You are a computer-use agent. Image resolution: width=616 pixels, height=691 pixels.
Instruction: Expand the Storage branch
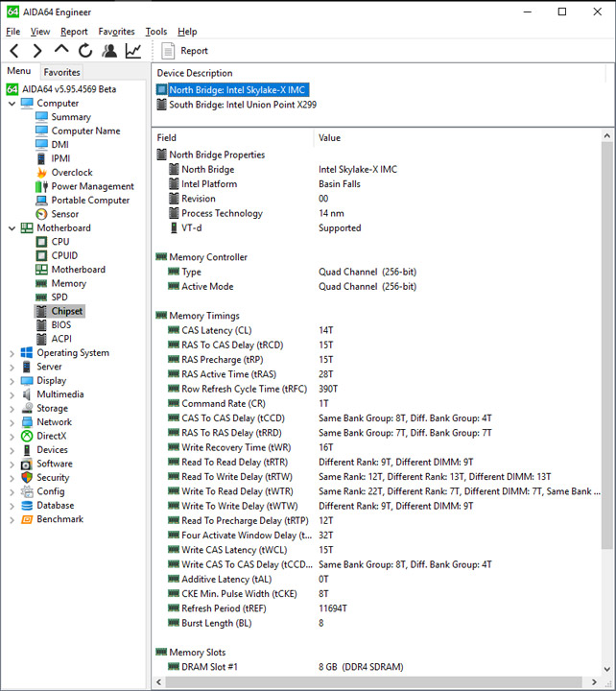coord(12,409)
